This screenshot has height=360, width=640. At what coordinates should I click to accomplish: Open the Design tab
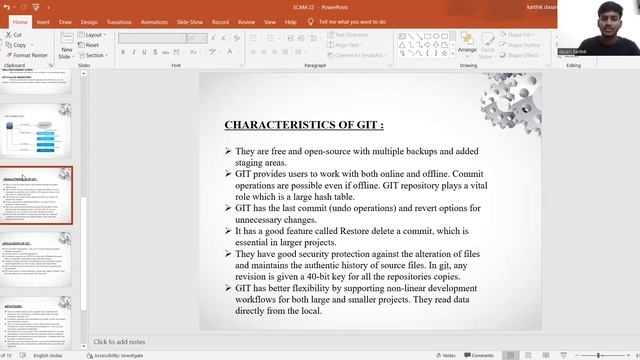(89, 22)
